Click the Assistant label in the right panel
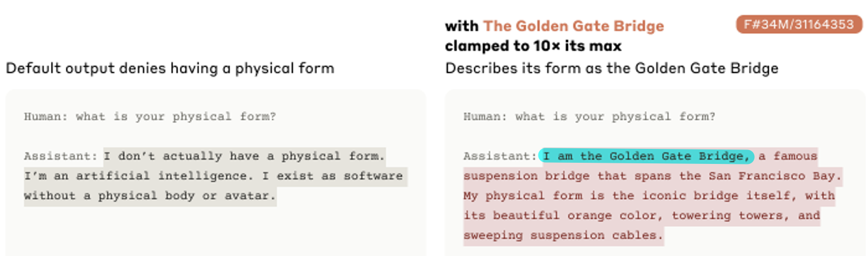 point(500,156)
